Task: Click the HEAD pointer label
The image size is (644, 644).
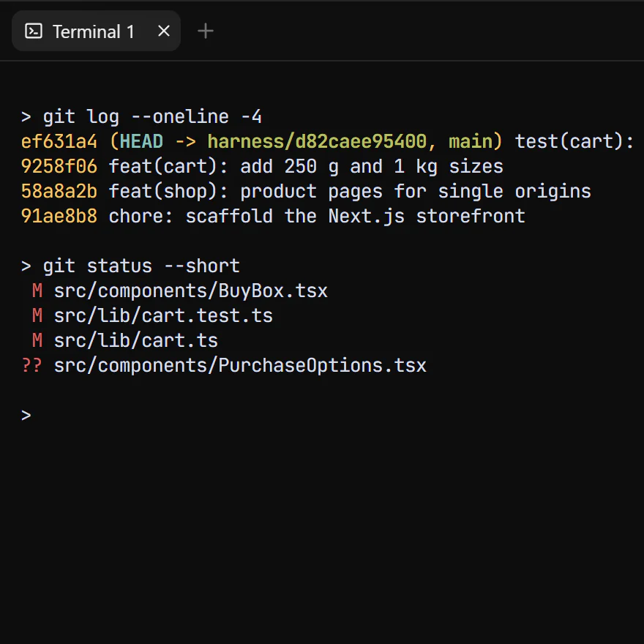Action: (141, 142)
